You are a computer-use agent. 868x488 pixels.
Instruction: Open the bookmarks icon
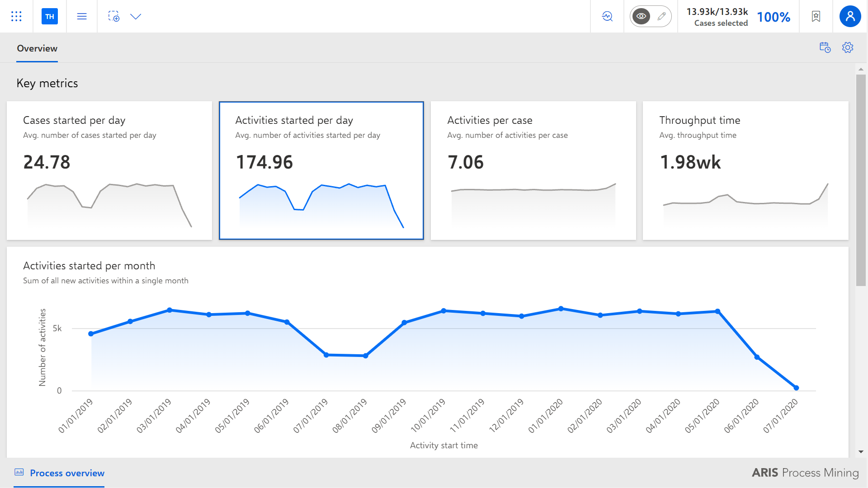coord(816,16)
